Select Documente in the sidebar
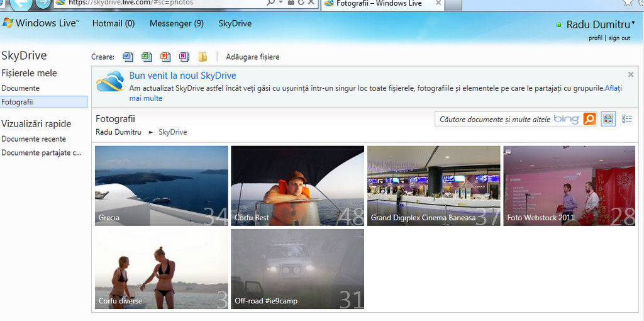This screenshot has height=321, width=644. [x=21, y=88]
